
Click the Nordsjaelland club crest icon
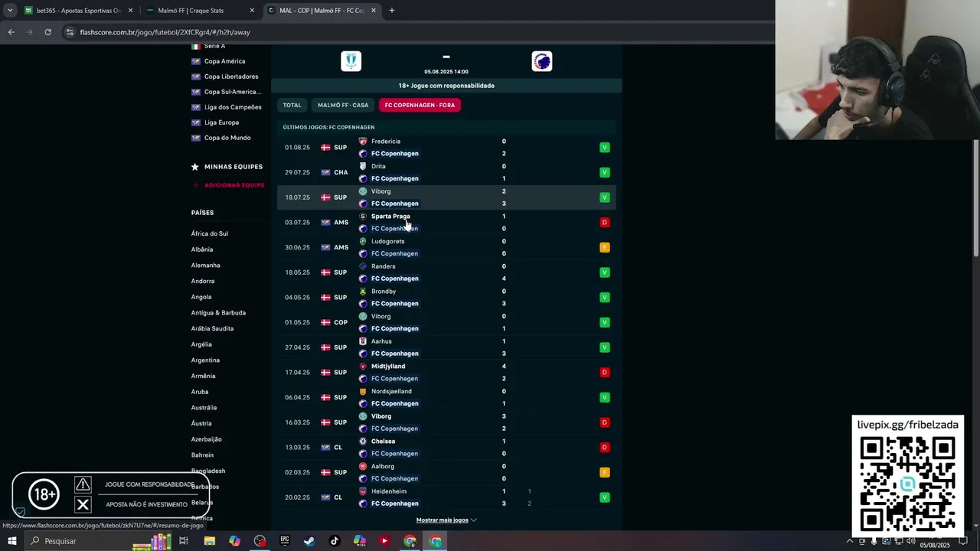coord(363,392)
